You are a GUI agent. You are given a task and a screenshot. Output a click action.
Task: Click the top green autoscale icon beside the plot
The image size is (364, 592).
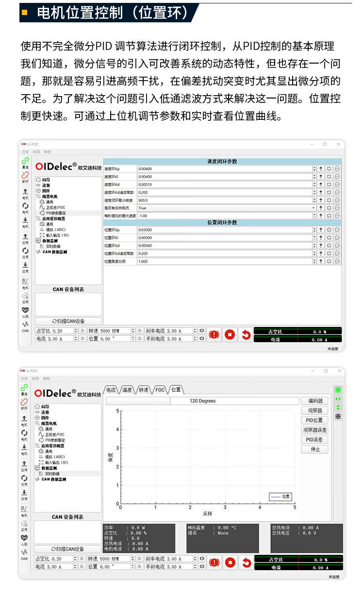click(338, 390)
